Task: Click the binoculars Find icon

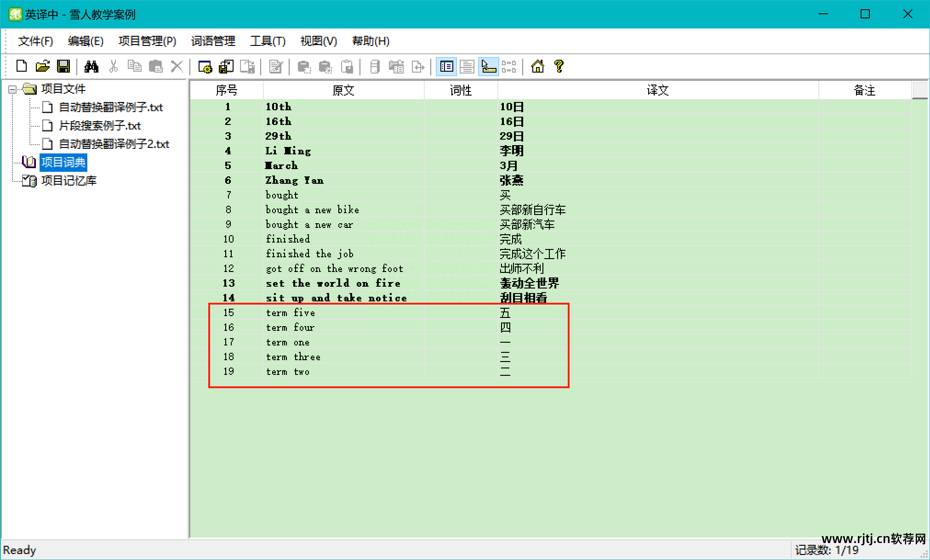Action: point(91,67)
